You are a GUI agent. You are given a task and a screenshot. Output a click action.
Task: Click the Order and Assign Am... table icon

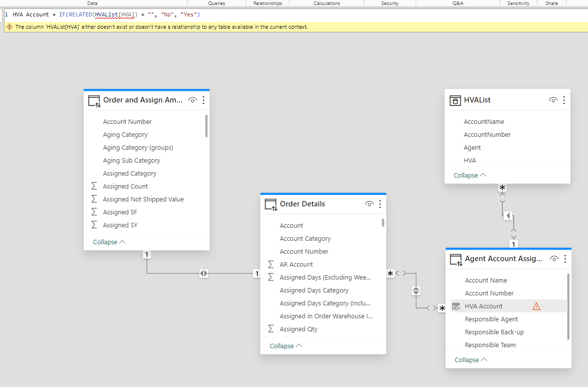(94, 101)
